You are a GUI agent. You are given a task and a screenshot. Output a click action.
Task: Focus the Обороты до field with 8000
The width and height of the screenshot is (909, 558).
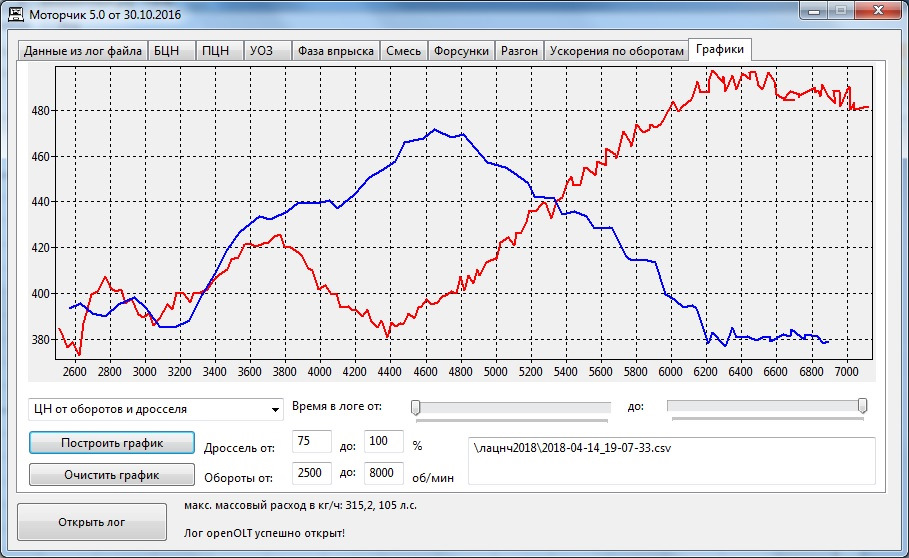(x=383, y=473)
